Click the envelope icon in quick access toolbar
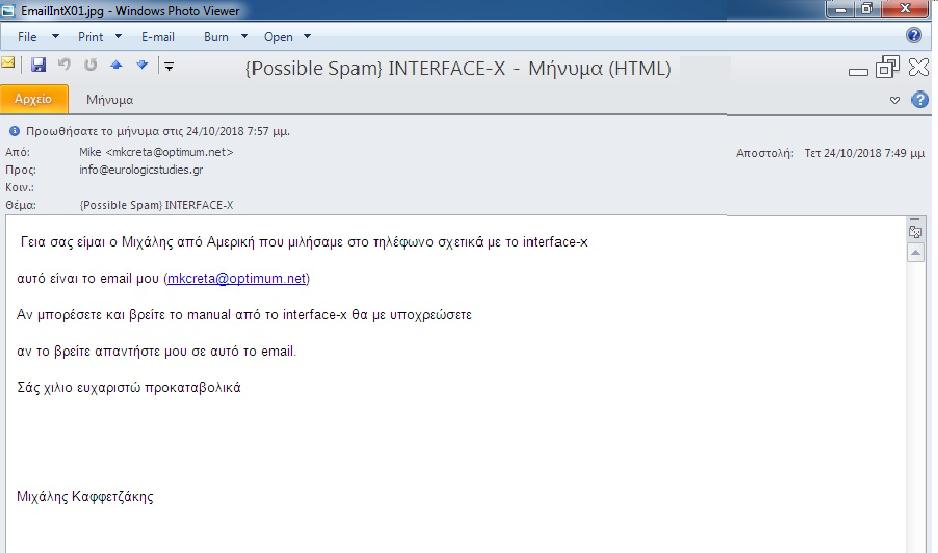 click(9, 64)
